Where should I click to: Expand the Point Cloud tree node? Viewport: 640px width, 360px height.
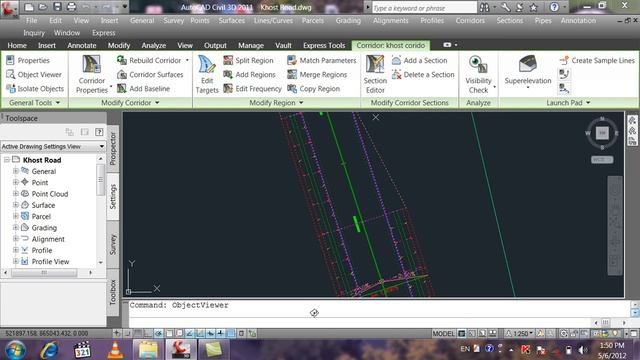(16, 193)
